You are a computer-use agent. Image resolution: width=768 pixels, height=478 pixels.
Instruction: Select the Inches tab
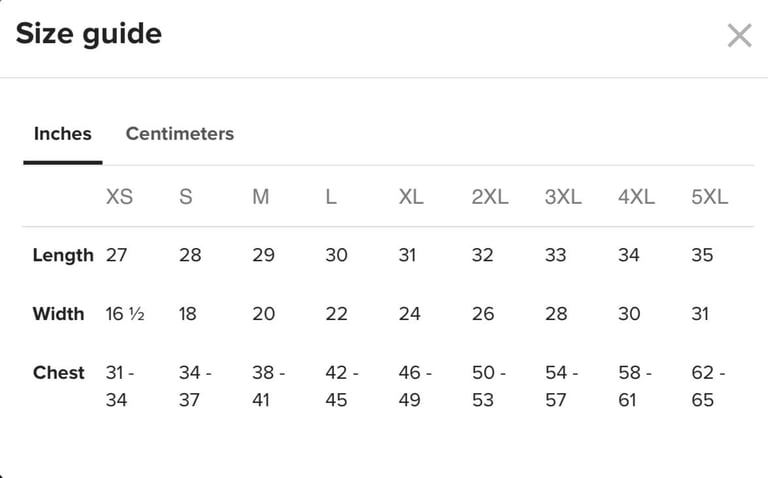coord(63,133)
